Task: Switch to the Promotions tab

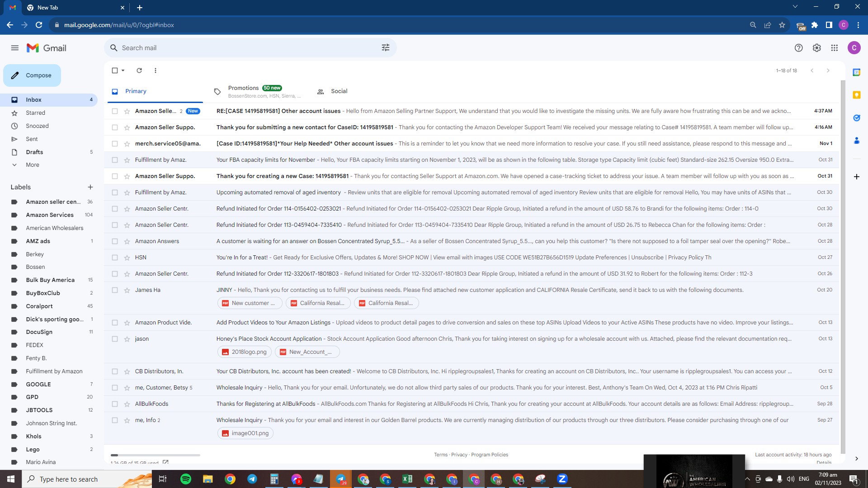Action: (258, 91)
